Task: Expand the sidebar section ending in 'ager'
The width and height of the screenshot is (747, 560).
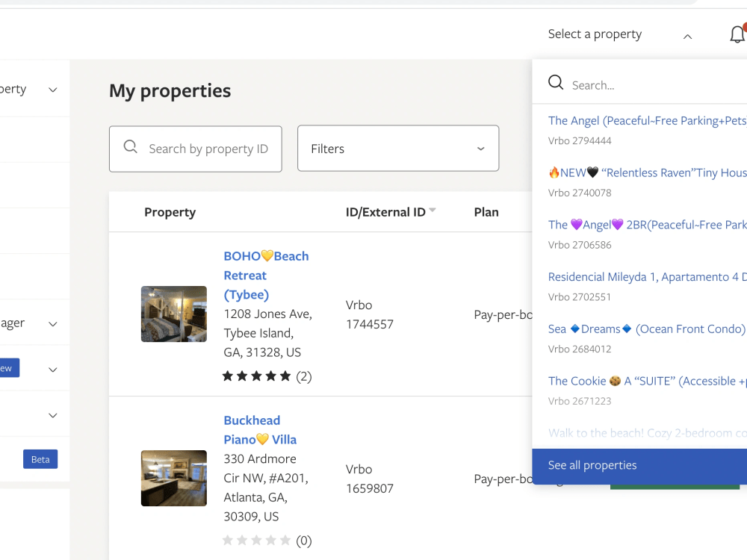Action: [53, 324]
